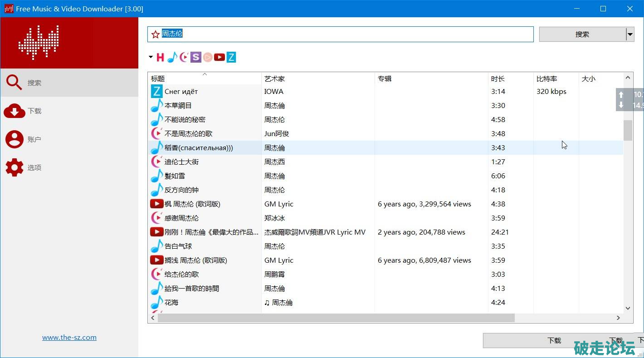Sort results by 时长 column header

pyautogui.click(x=498, y=78)
